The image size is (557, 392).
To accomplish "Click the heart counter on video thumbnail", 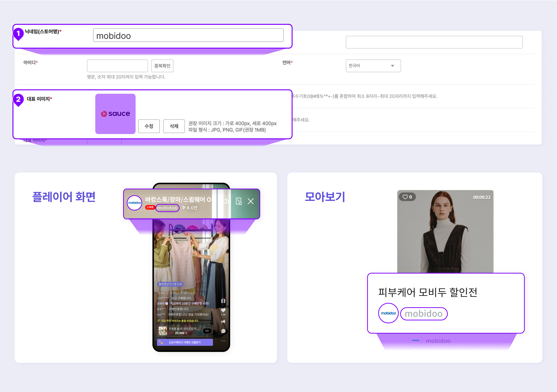I will click(x=407, y=197).
